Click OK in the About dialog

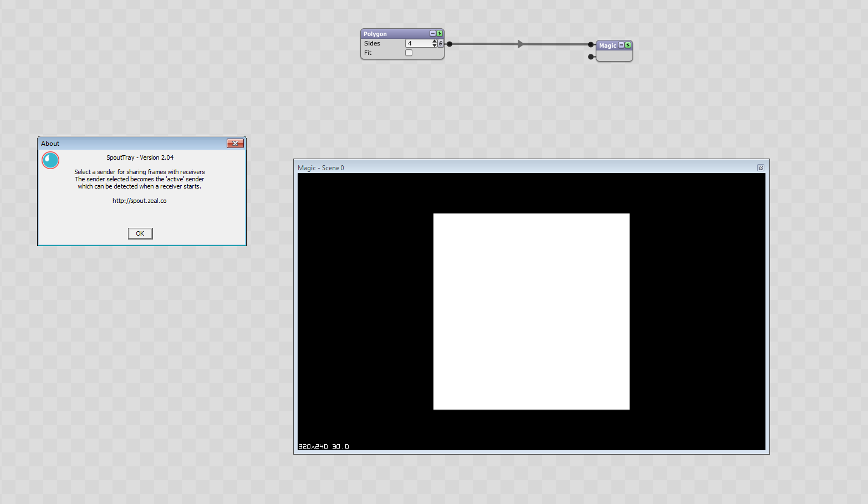coord(140,233)
